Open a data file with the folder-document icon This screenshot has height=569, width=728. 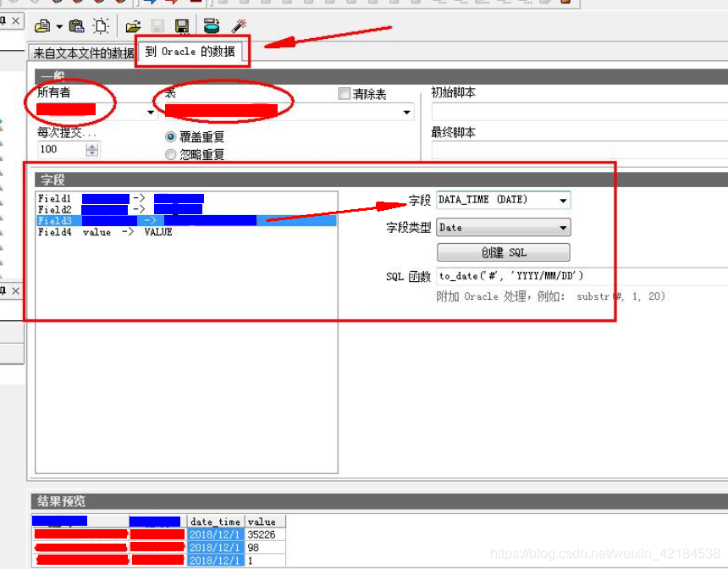tap(42, 26)
